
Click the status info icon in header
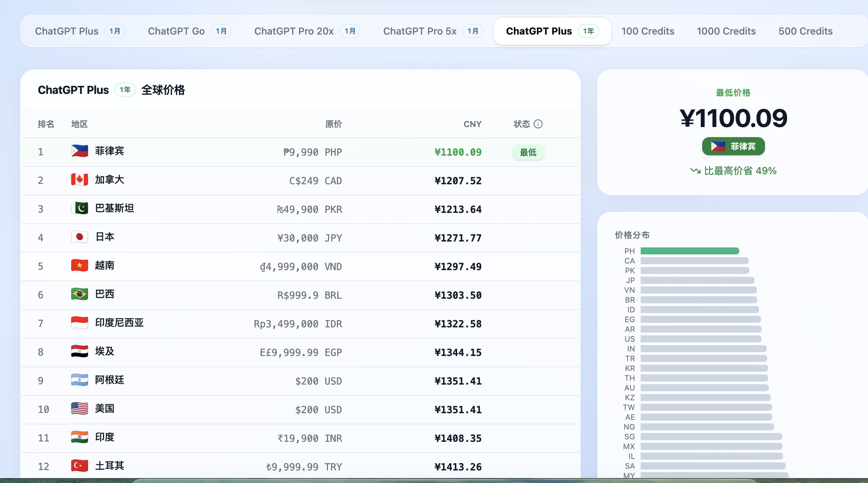pyautogui.click(x=538, y=124)
